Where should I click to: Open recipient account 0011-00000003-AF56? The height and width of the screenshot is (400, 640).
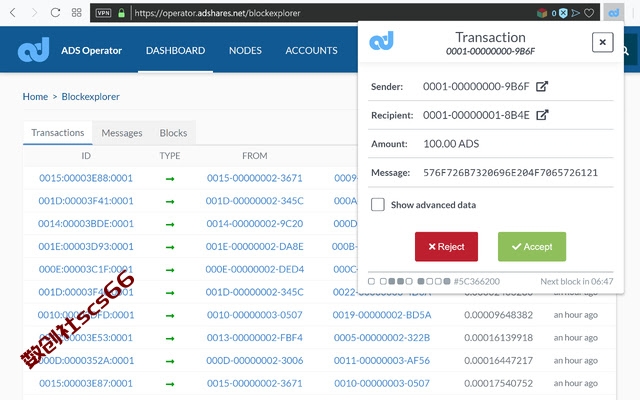pyautogui.click(x=382, y=360)
